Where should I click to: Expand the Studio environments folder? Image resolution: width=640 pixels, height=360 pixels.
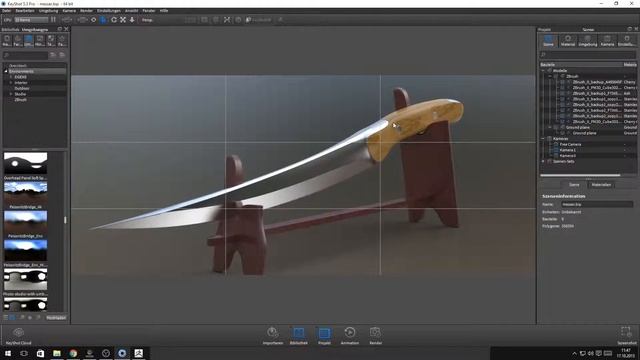(11, 94)
